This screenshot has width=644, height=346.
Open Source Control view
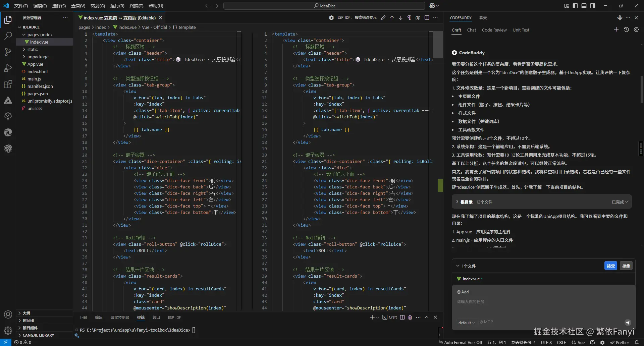pyautogui.click(x=8, y=52)
